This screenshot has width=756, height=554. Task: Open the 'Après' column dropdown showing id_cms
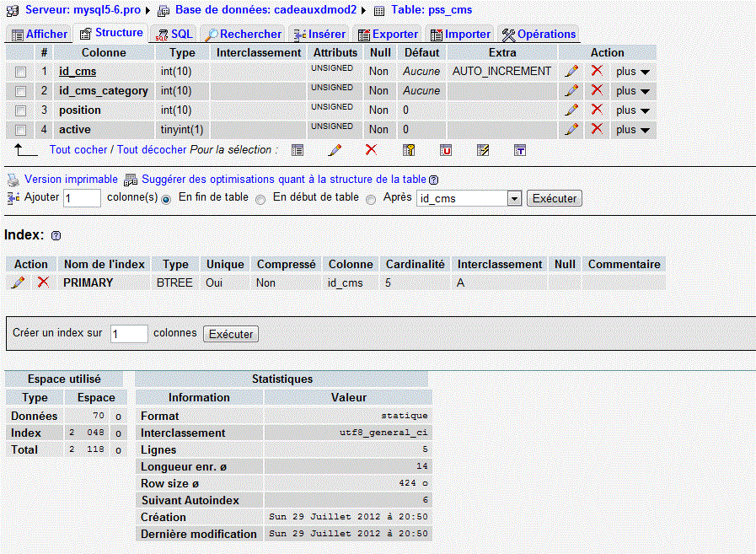(x=469, y=198)
